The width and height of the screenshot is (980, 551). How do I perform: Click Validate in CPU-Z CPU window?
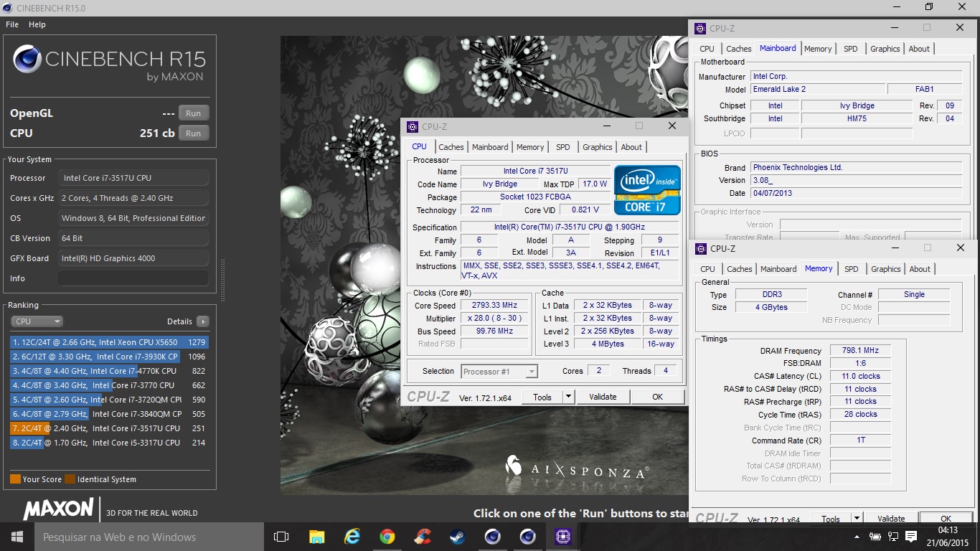[603, 397]
